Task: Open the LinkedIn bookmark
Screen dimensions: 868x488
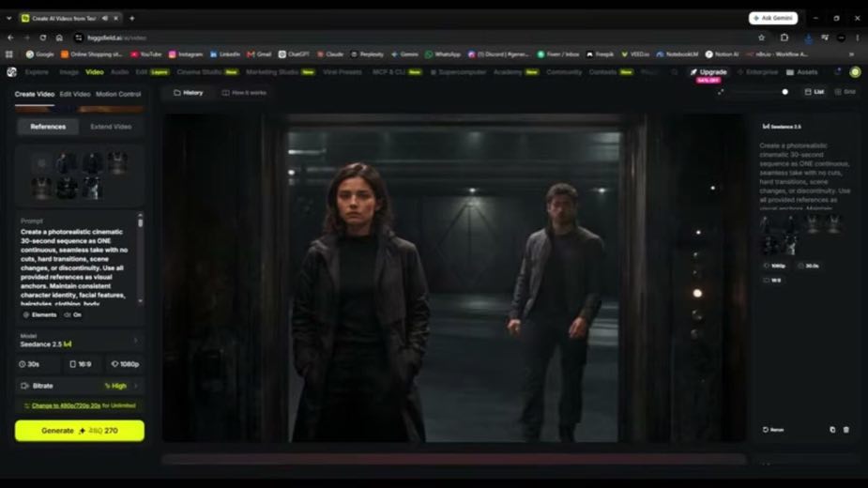Action: pyautogui.click(x=225, y=54)
